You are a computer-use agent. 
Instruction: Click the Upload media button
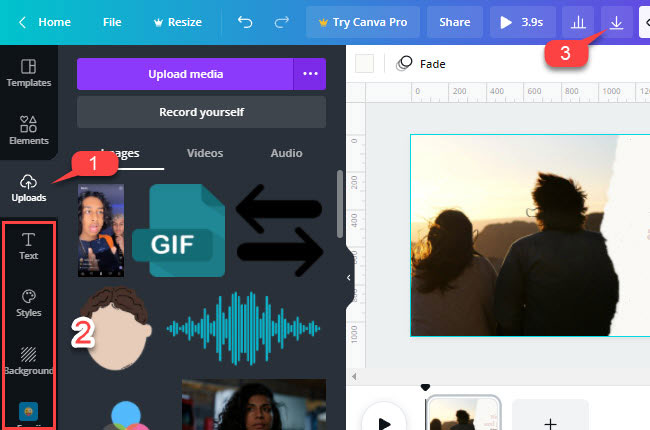pyautogui.click(x=185, y=73)
